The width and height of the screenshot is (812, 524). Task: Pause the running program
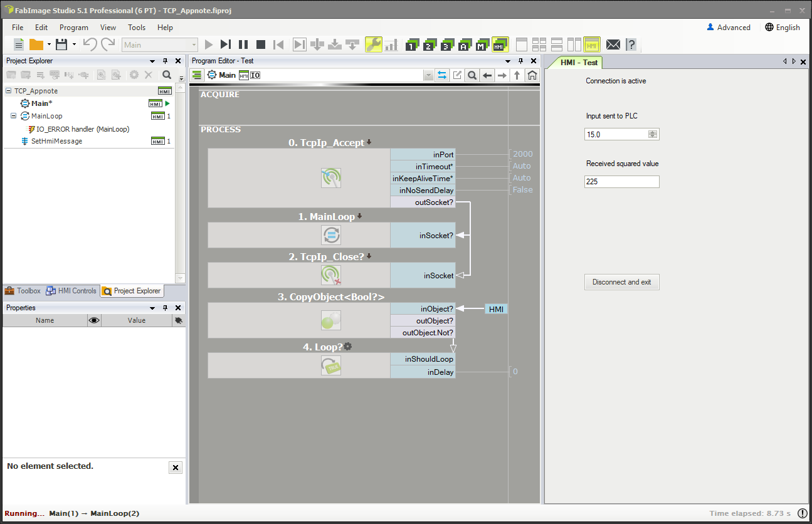click(243, 45)
